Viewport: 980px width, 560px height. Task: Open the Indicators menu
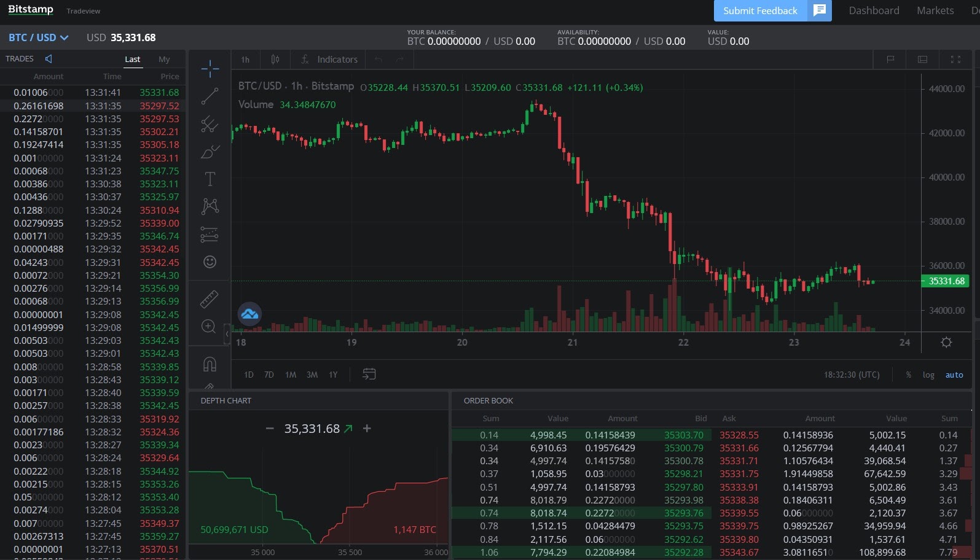coord(329,60)
